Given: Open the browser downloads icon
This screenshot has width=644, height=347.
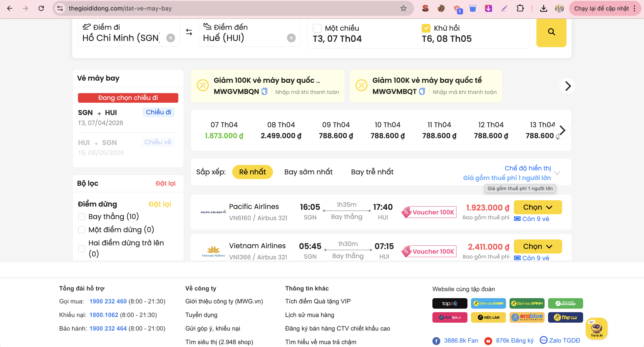Looking at the screenshot, I should point(543,9).
